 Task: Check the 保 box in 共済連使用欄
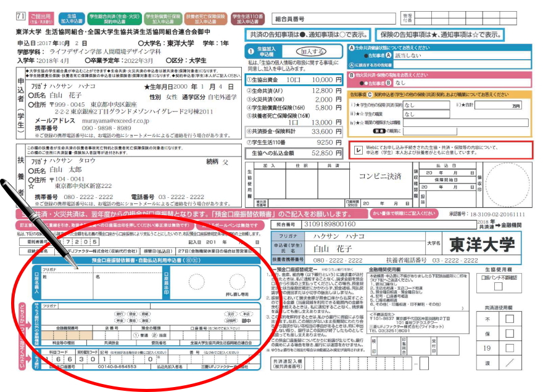tap(510, 333)
